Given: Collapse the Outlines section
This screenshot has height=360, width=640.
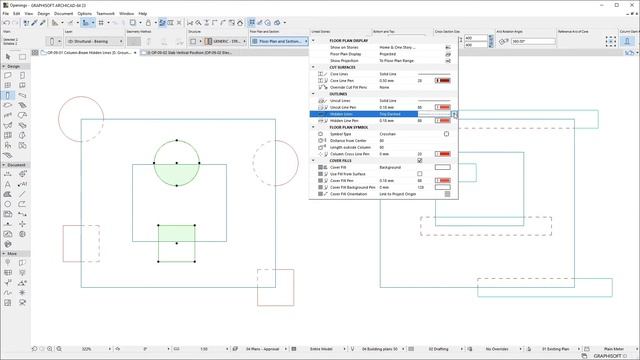Looking at the screenshot, I should tap(313, 94).
